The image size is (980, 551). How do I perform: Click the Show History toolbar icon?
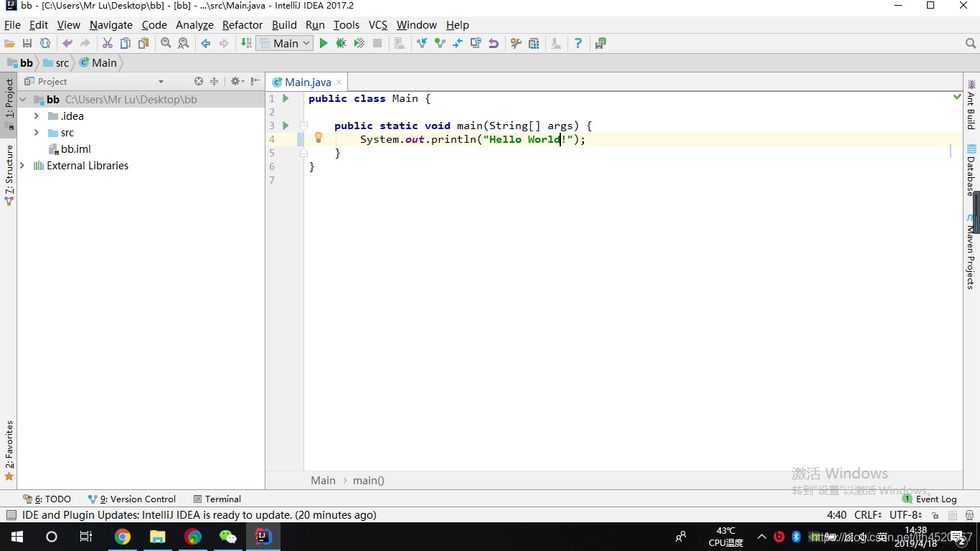click(476, 44)
